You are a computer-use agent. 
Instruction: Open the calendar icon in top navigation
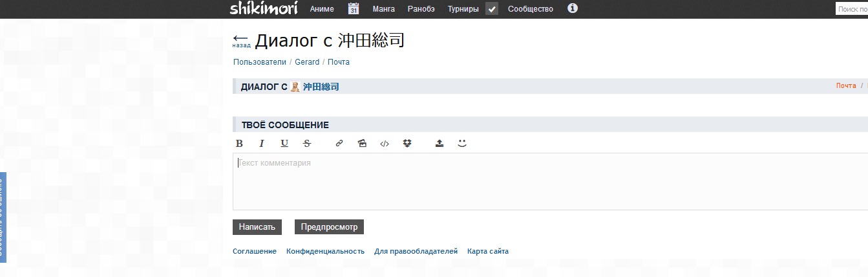point(354,9)
